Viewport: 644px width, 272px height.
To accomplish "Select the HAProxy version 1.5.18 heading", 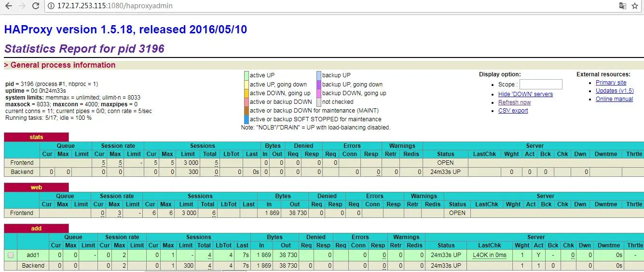I will (125, 29).
